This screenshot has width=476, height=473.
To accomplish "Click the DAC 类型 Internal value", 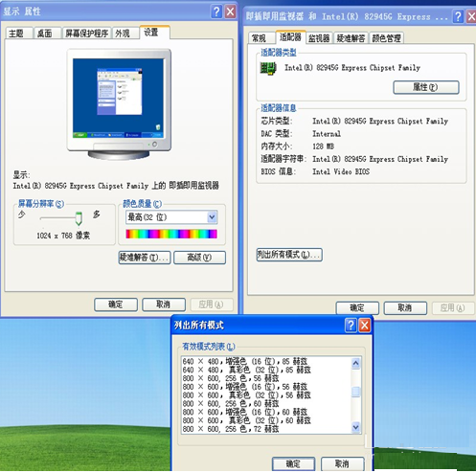I will pyautogui.click(x=327, y=134).
